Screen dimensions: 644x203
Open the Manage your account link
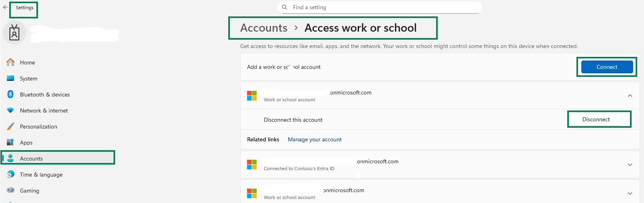coord(315,139)
